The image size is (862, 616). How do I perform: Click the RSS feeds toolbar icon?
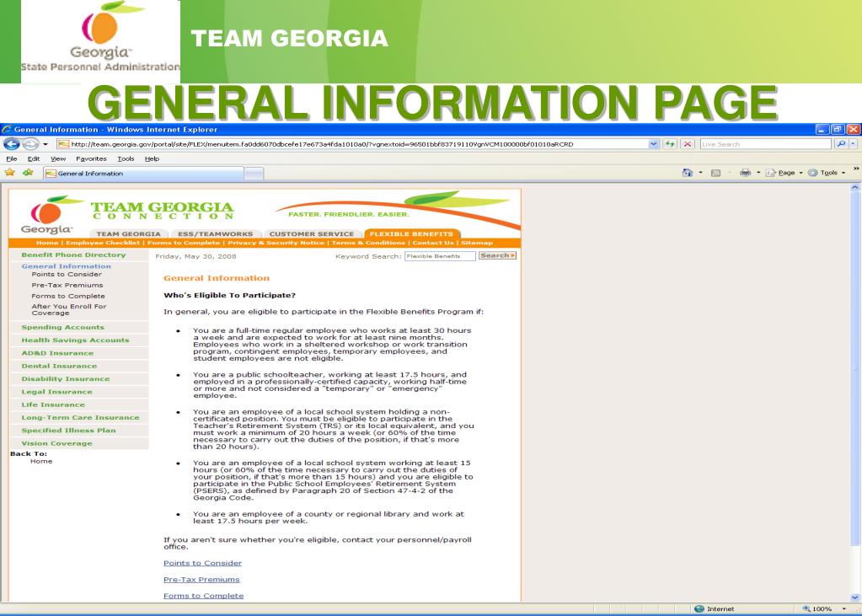point(715,173)
